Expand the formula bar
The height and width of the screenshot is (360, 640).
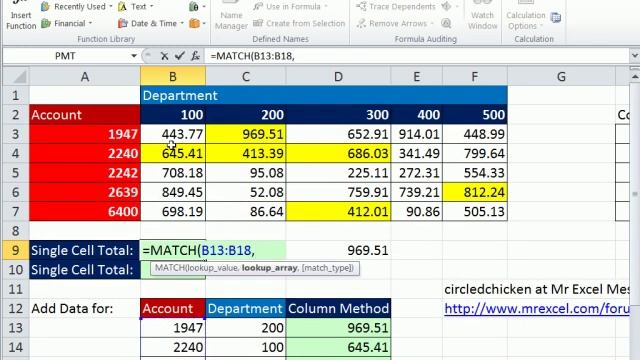pos(634,56)
